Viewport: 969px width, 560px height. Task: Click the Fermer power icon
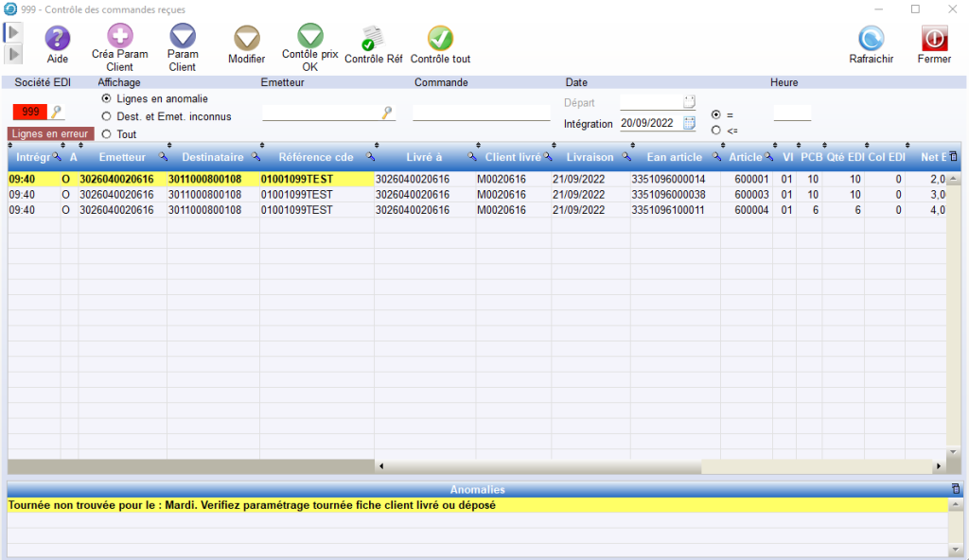point(934,39)
